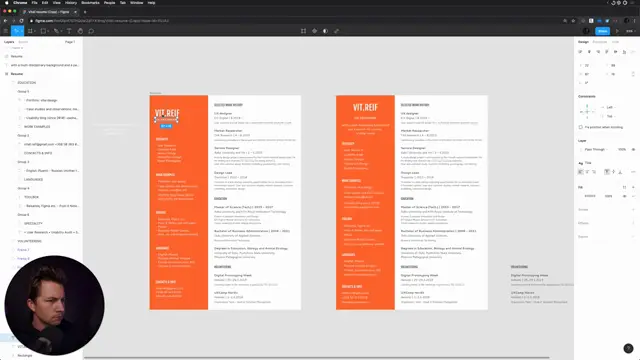Open the Edit menu in menu bar
Screen dimensions: 640x360
coord(45,3)
